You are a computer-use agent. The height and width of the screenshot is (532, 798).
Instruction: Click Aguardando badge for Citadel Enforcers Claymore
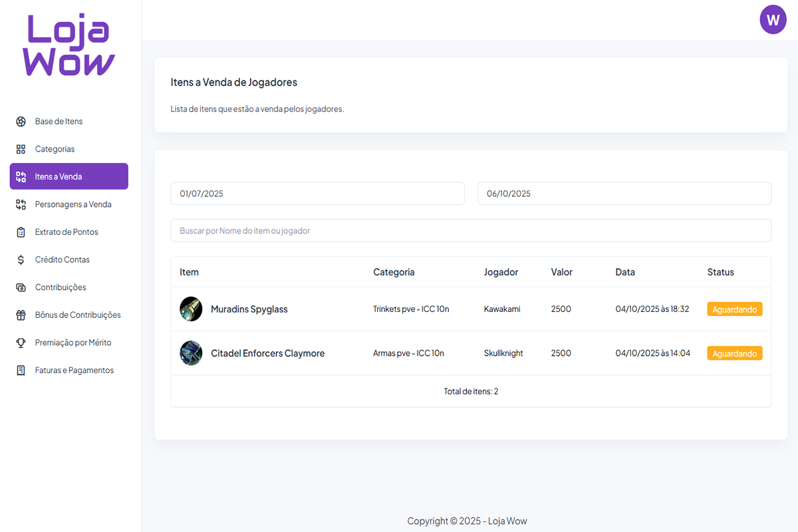734,353
